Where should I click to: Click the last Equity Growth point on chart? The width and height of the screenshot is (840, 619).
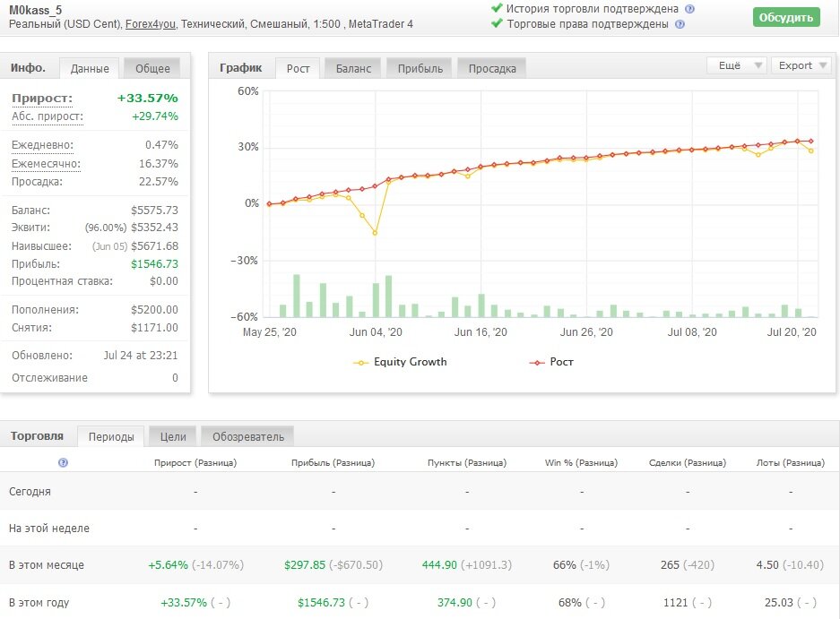(x=811, y=151)
